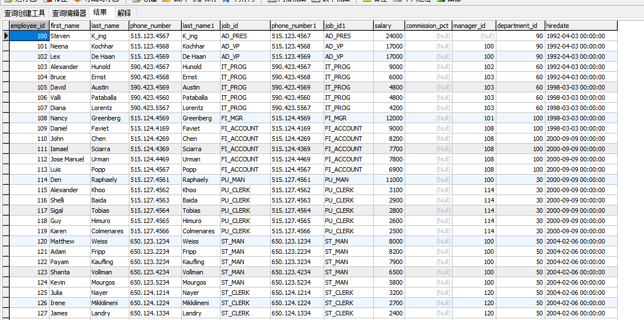Viewport: 644px width, 320px height.
Task: Select 650.124.1334 in the phone_number1 column
Action: point(296,313)
